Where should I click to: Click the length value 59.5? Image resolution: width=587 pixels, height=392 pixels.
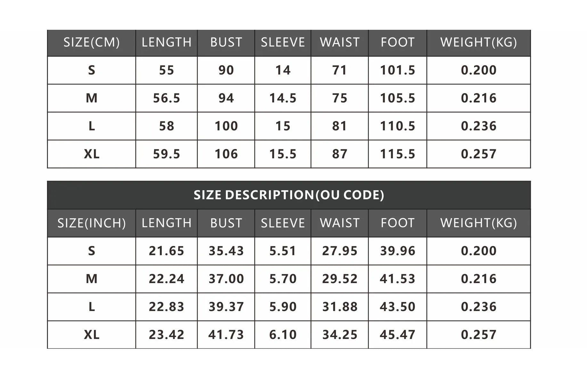click(167, 154)
